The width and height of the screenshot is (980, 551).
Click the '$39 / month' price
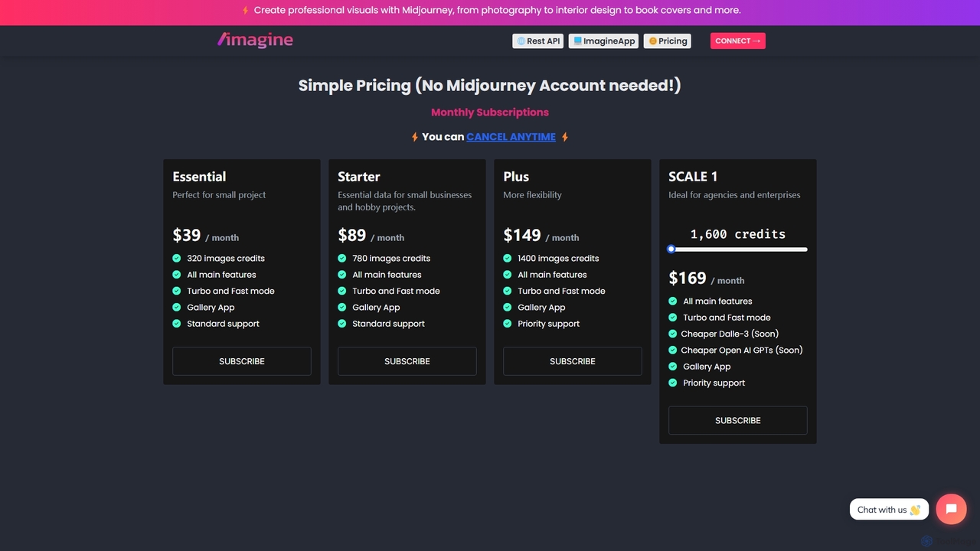coord(206,236)
